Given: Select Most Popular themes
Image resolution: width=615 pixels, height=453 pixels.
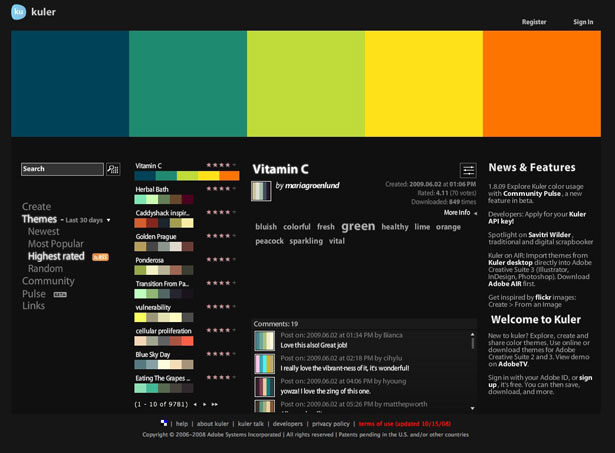Looking at the screenshot, I should (x=56, y=244).
